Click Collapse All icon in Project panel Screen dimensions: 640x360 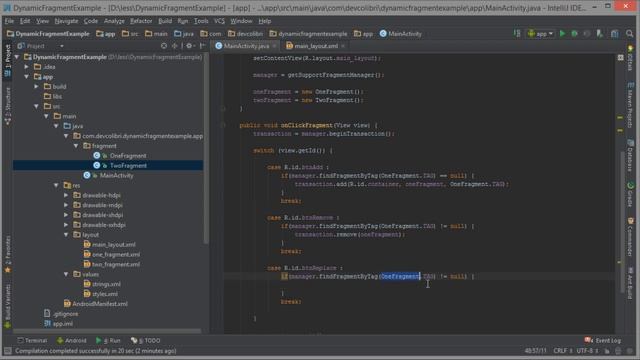[x=175, y=46]
